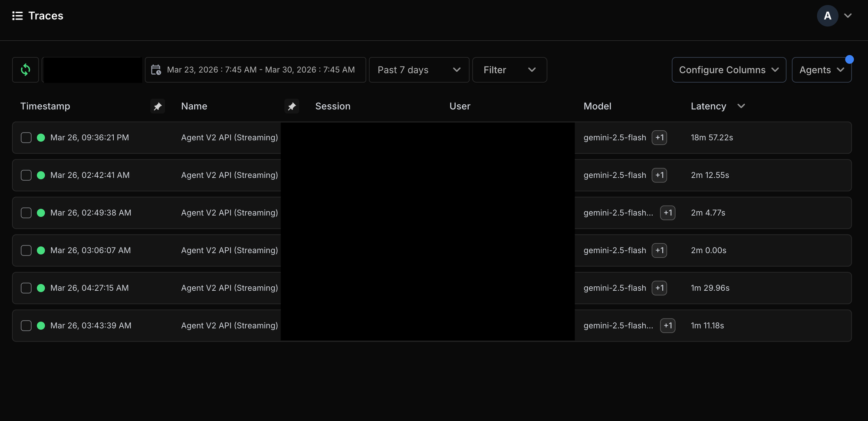Screen dimensions: 868x421
Task: Click the pin icon beside Timestamp column
Action: 158,106
